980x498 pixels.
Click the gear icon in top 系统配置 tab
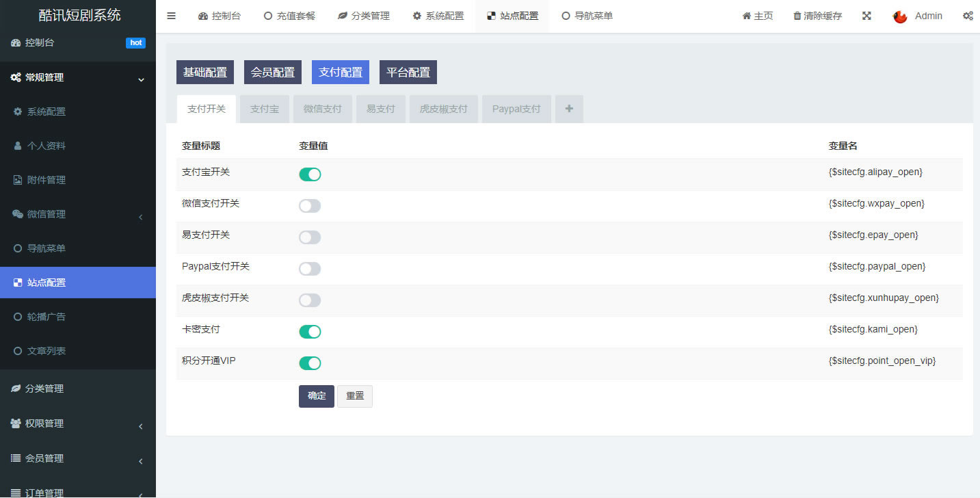417,16
